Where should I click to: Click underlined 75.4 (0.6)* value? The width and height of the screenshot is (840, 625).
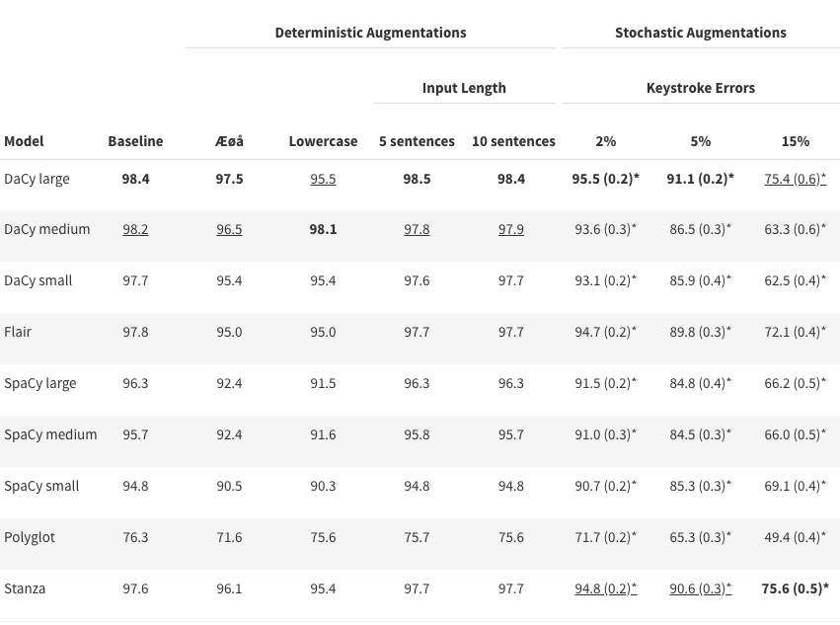click(x=796, y=179)
